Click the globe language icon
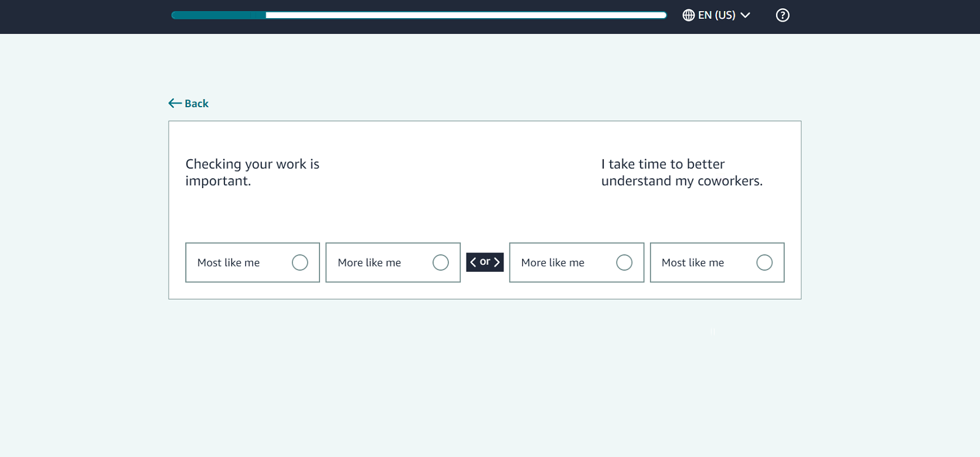 (689, 15)
